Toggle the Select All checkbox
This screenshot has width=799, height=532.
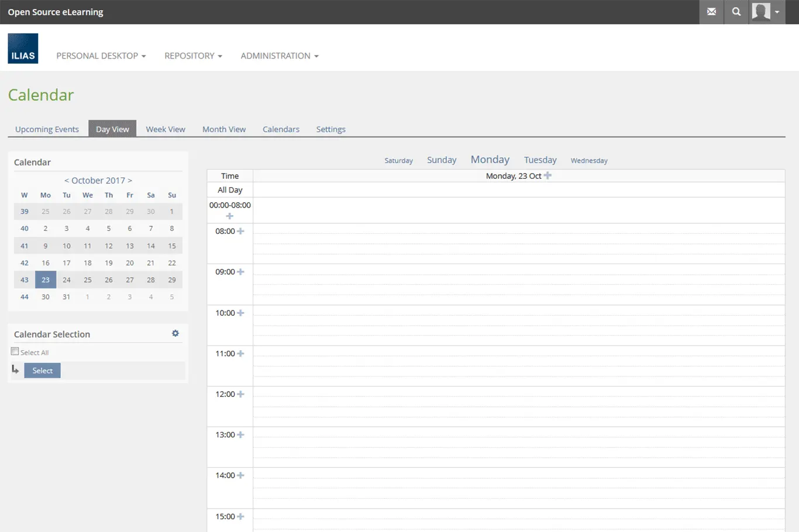point(15,351)
